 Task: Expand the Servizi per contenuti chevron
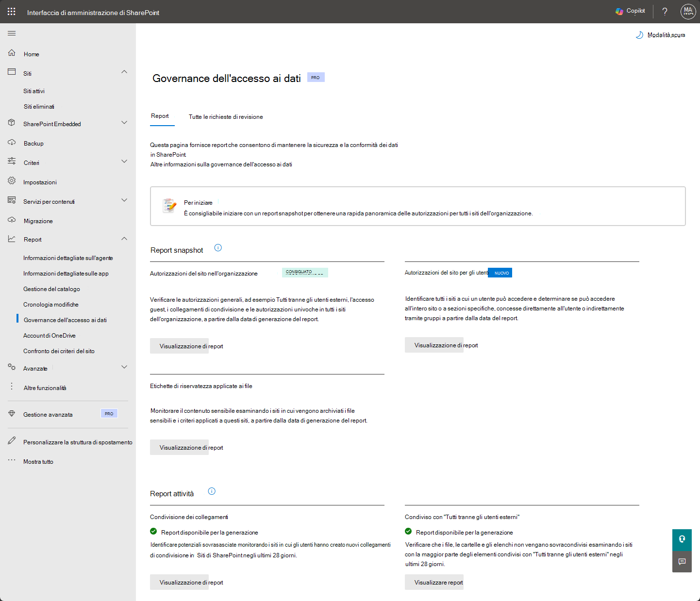click(x=124, y=200)
